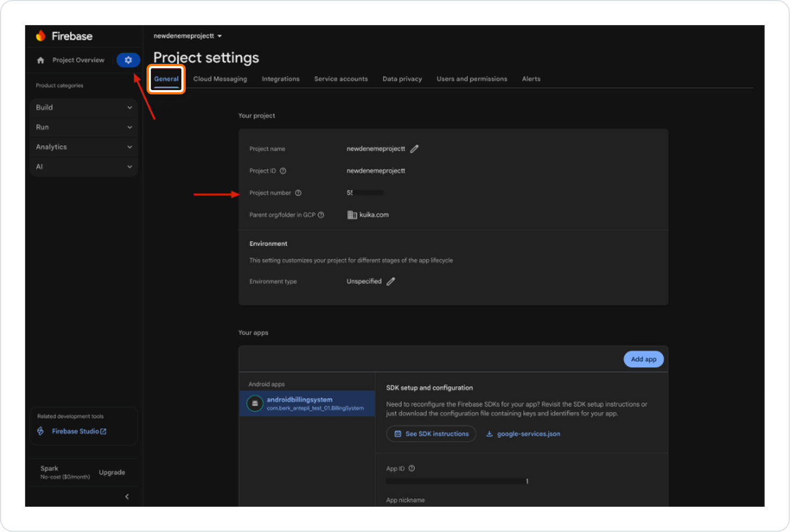
Task: Open the project settings gear icon
Action: [128, 60]
